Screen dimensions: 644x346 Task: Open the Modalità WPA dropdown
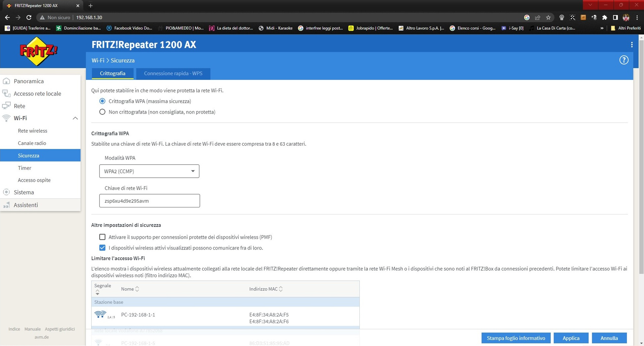[149, 171]
